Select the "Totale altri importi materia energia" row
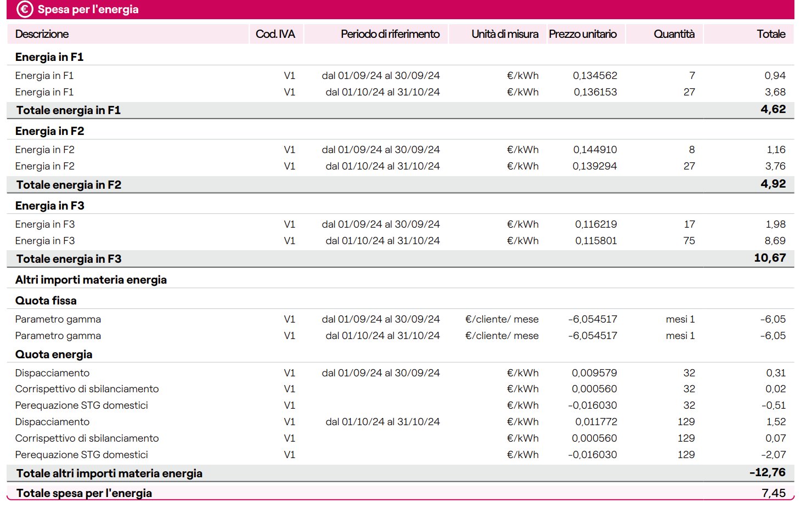The height and width of the screenshot is (508, 812). point(109,473)
